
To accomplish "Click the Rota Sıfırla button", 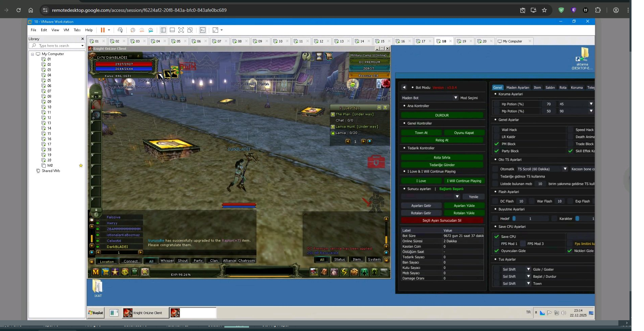I will tap(442, 158).
